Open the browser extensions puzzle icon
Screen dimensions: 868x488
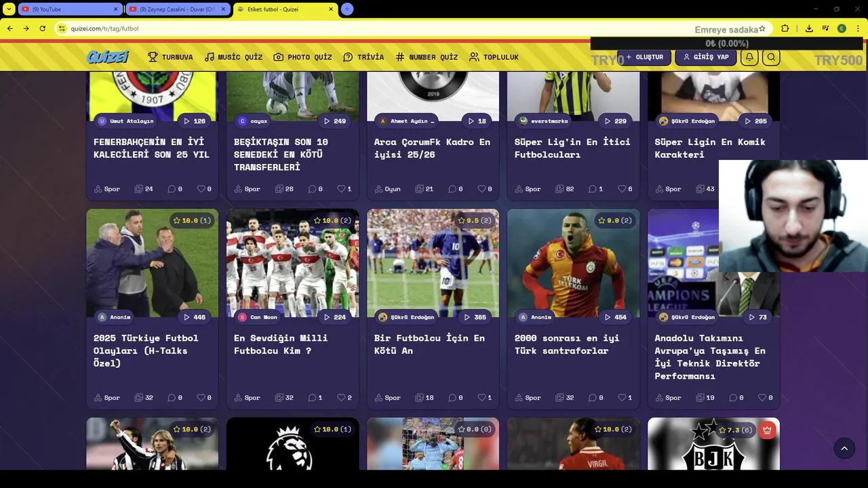coord(785,28)
